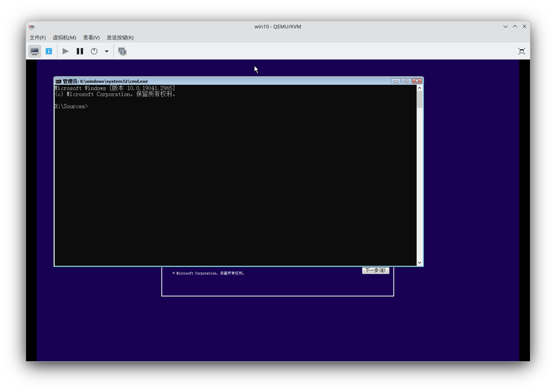Maximize the win10 QEMU/KVM window
The height and width of the screenshot is (392, 556).
[x=515, y=26]
